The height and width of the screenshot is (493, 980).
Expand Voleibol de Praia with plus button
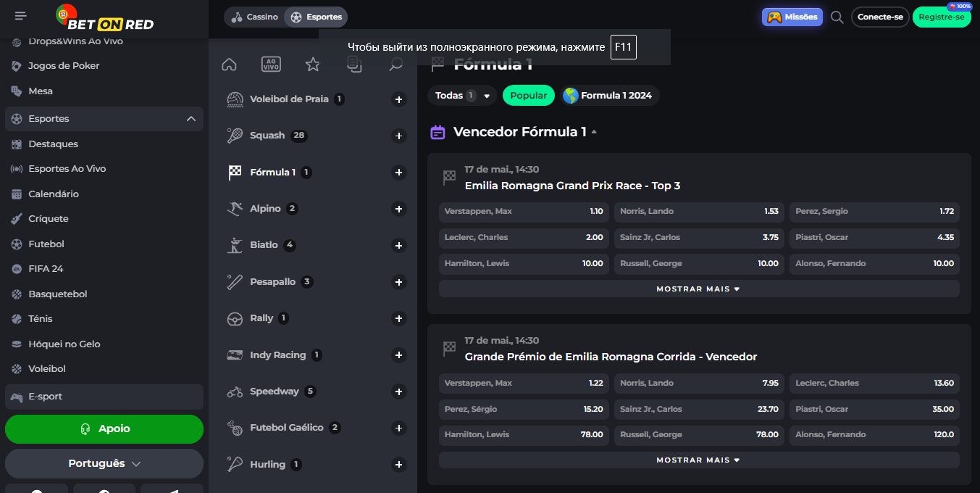coord(398,99)
